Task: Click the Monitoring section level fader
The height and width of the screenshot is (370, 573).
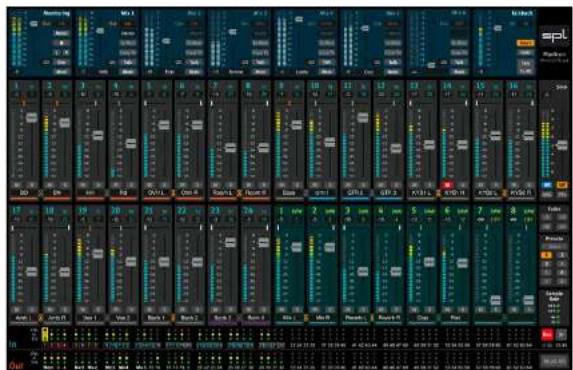Action: (34, 24)
